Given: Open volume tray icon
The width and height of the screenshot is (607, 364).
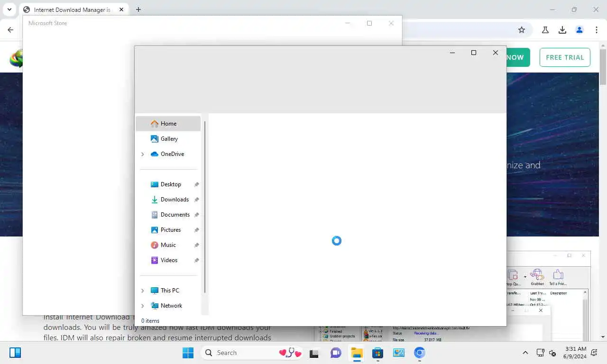Looking at the screenshot, I should (552, 353).
